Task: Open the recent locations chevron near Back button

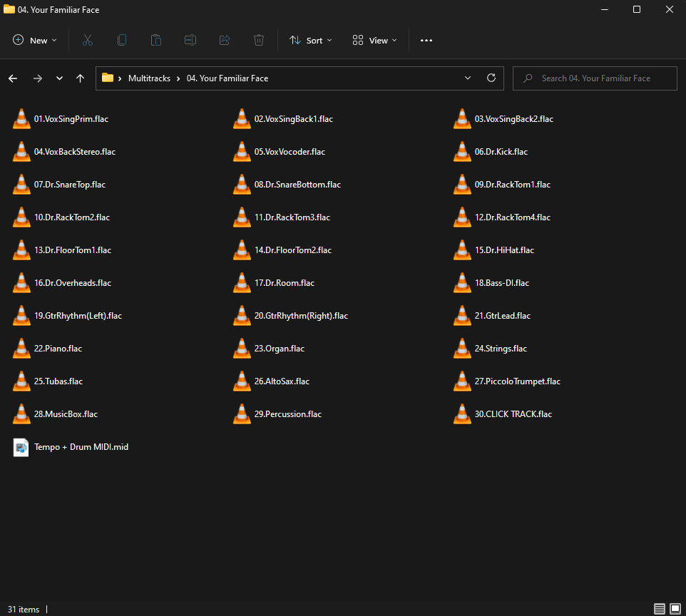Action: pos(59,78)
